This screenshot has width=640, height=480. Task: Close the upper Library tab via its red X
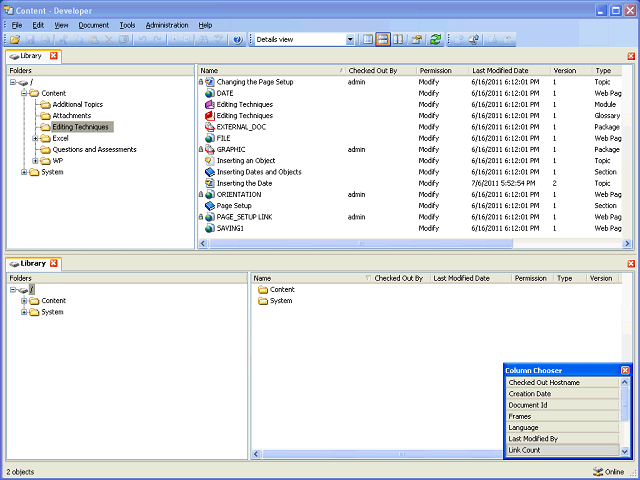point(54,56)
